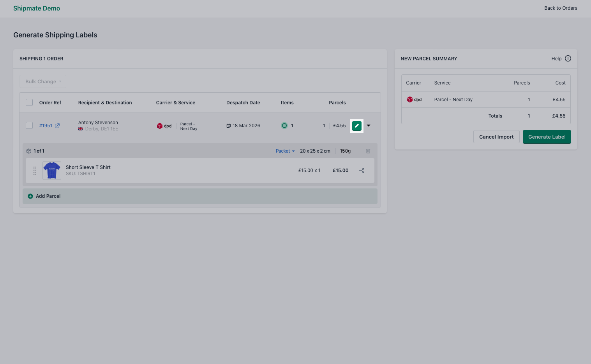Click the Short Sleeve T Shirt thumbnail

pyautogui.click(x=51, y=170)
